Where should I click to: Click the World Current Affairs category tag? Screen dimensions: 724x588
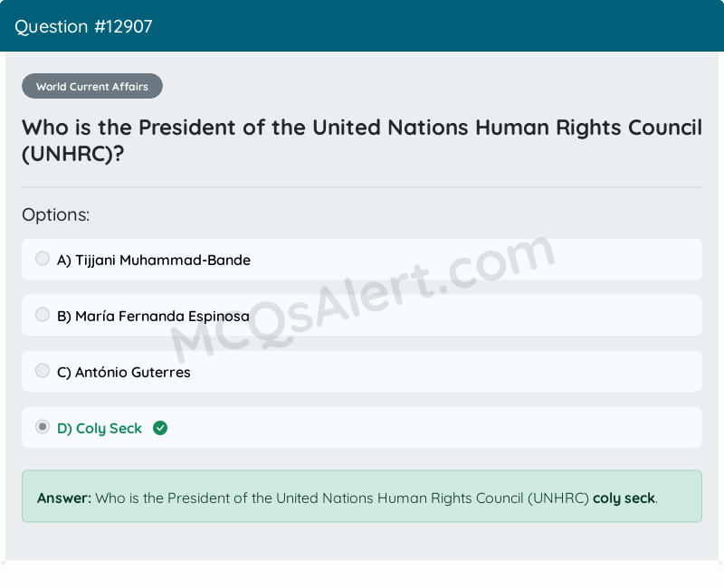[x=91, y=86]
